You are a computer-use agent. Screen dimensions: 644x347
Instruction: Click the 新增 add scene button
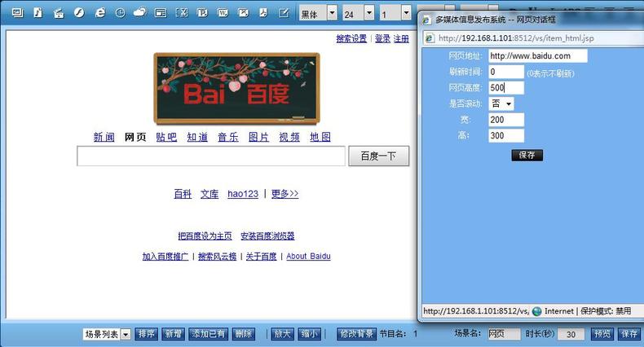(174, 334)
